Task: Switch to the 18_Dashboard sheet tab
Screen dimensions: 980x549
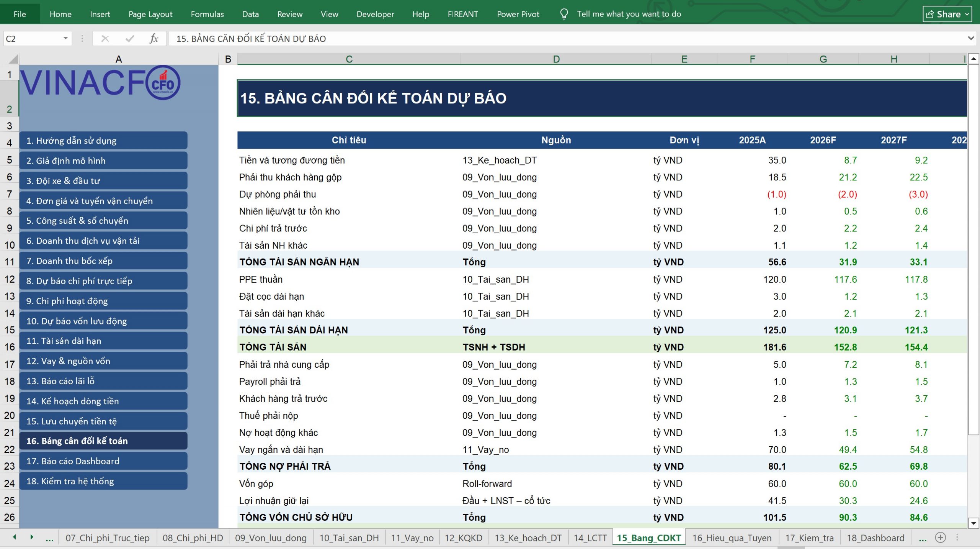Action: coord(875,538)
